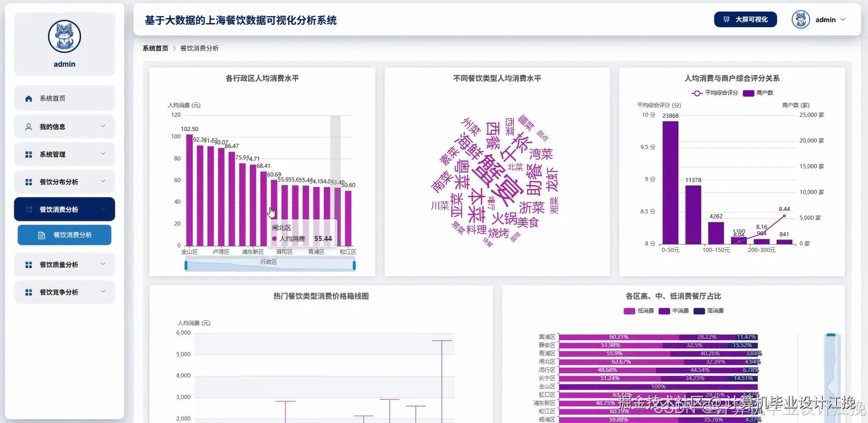
Task: Click the 11378 bar value label
Action: click(x=693, y=181)
